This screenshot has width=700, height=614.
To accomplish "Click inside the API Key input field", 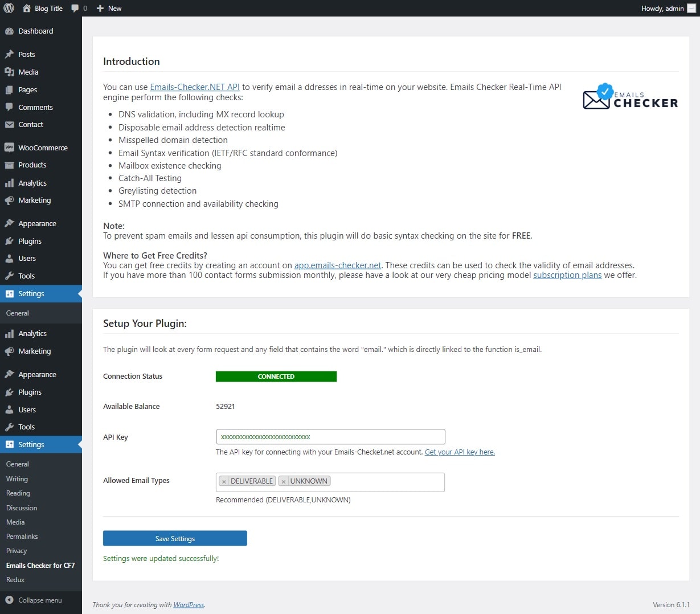I will coord(330,437).
